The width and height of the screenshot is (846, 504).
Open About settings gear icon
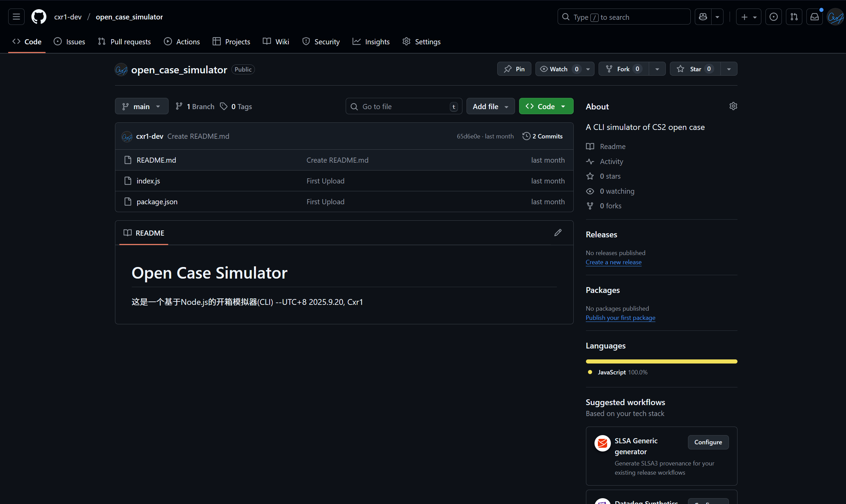pyautogui.click(x=733, y=106)
